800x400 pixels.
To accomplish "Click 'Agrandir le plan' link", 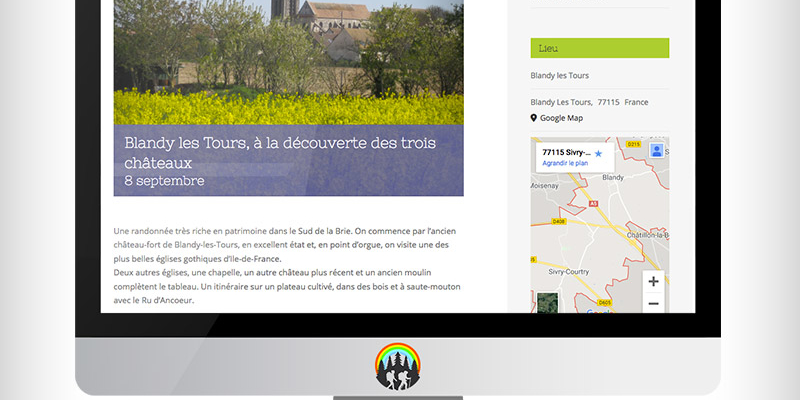I will coord(565,163).
